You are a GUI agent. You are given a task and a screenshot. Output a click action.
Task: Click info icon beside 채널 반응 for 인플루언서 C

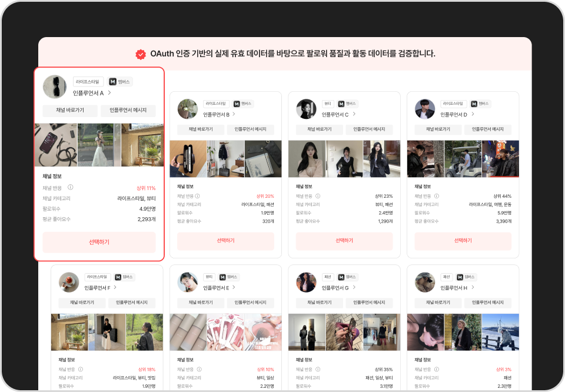point(318,196)
